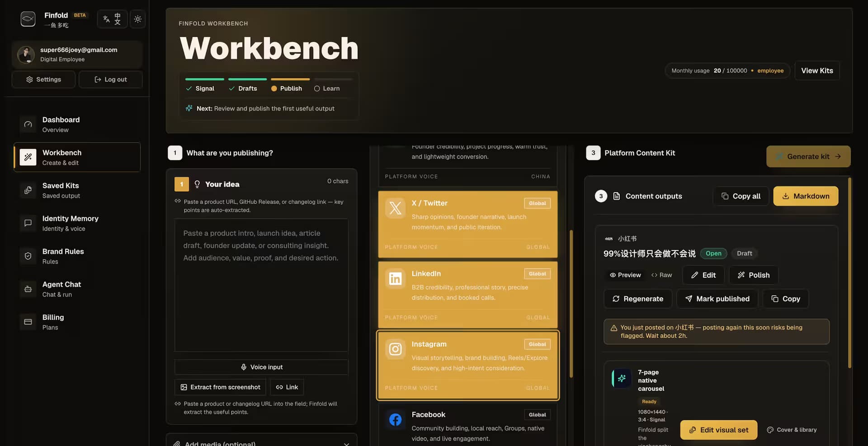Toggle the Instagram platform card
Viewport: 868px width, 446px height.
click(467, 365)
